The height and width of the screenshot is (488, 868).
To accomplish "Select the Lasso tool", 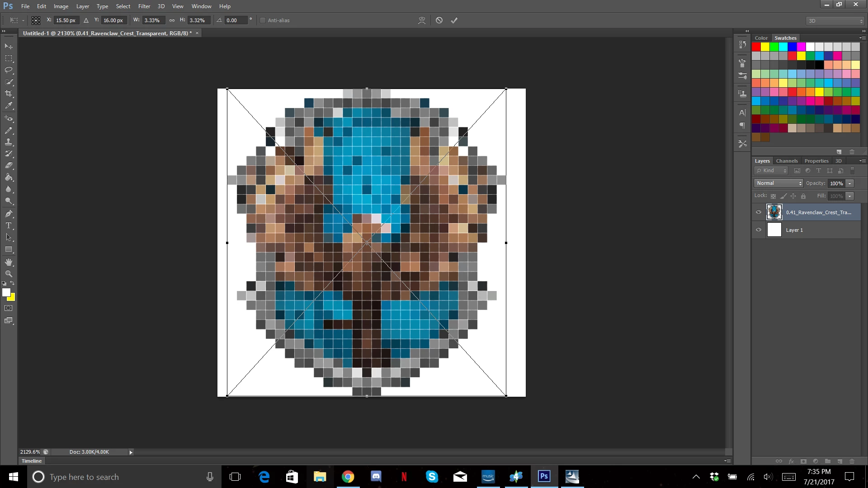I will (x=9, y=70).
